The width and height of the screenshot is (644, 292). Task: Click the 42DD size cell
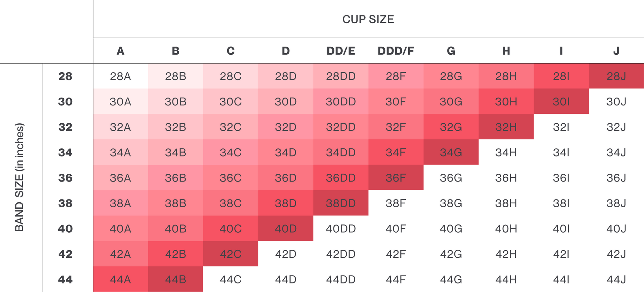341,254
